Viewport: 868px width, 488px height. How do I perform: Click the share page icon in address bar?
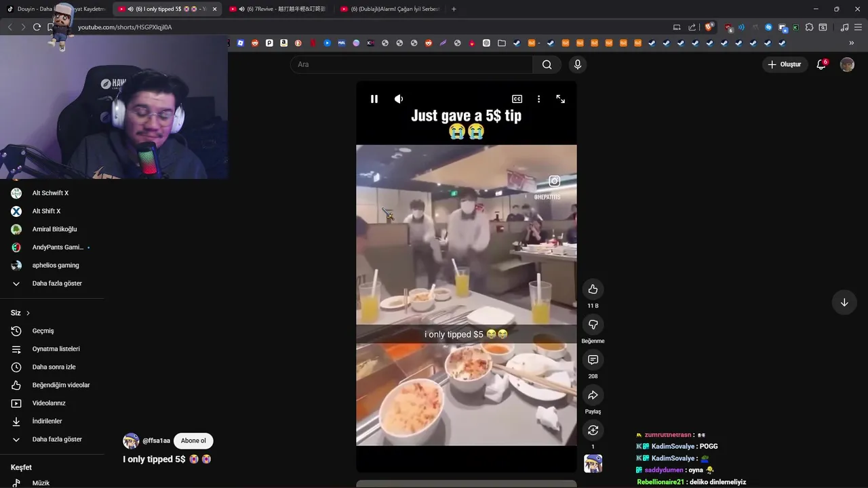[x=692, y=27]
